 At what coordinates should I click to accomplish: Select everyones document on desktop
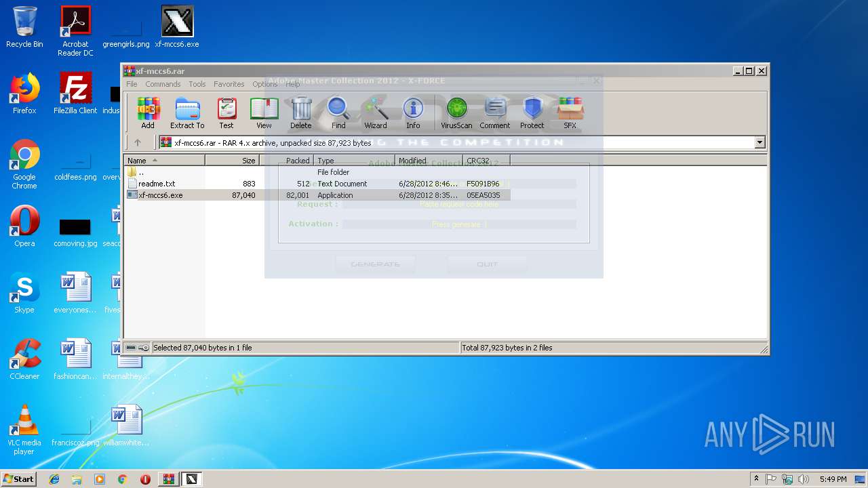pyautogui.click(x=75, y=293)
